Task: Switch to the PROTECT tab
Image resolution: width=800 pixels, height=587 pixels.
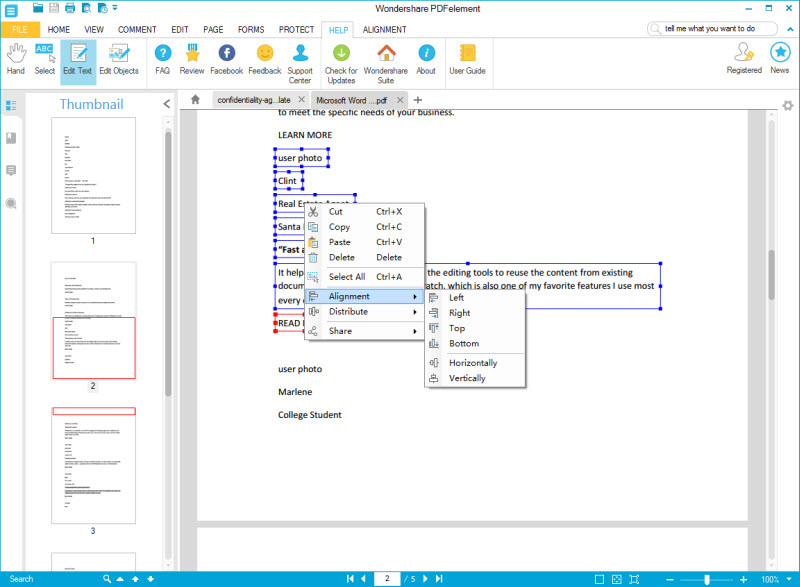Action: [296, 30]
